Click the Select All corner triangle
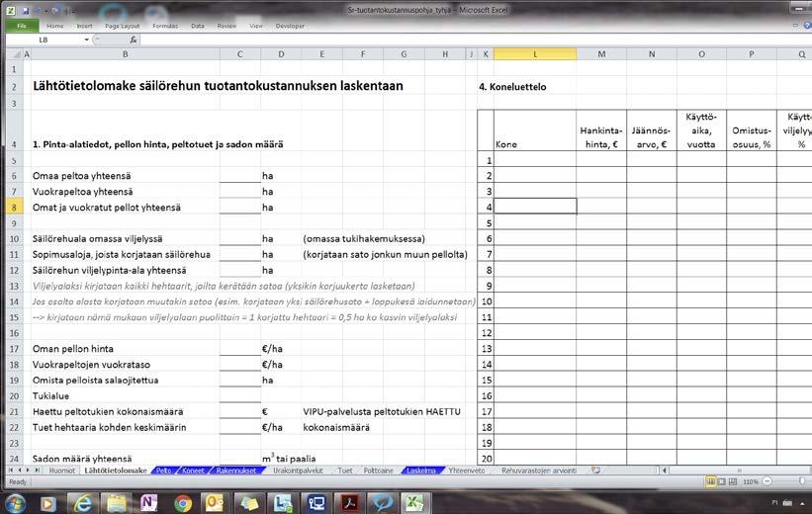Image resolution: width=812 pixels, height=514 pixels. (x=16, y=53)
